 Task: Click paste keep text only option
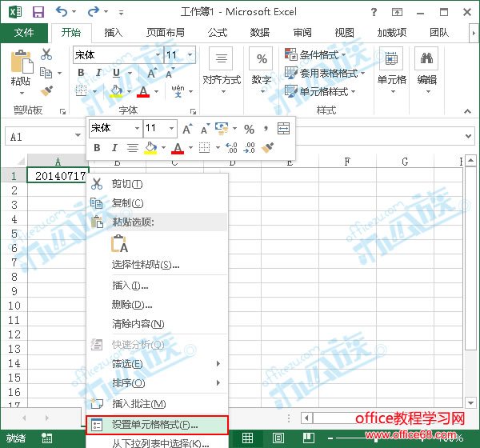pos(119,243)
